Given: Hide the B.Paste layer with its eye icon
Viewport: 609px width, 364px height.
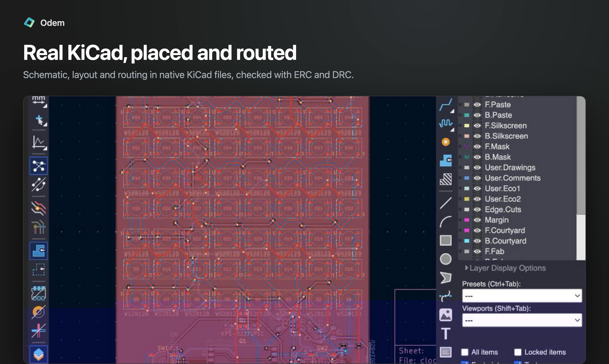Looking at the screenshot, I should (x=477, y=115).
